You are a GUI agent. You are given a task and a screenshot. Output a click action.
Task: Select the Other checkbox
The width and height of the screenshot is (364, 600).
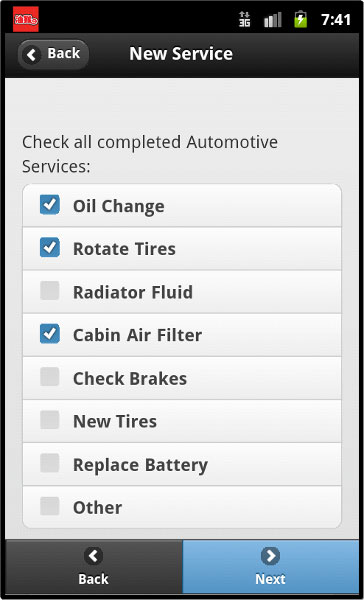click(x=50, y=507)
